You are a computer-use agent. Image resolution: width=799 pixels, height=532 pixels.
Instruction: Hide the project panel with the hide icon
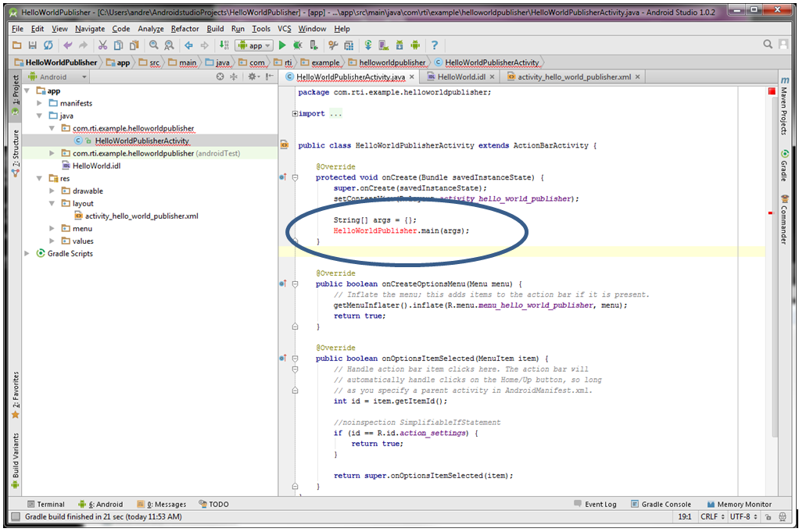click(x=269, y=77)
